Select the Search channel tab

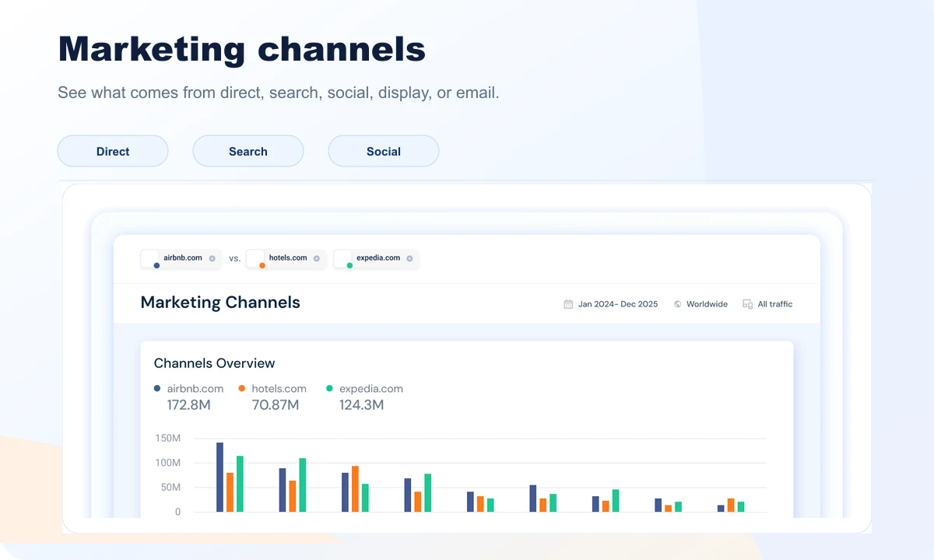coord(248,151)
